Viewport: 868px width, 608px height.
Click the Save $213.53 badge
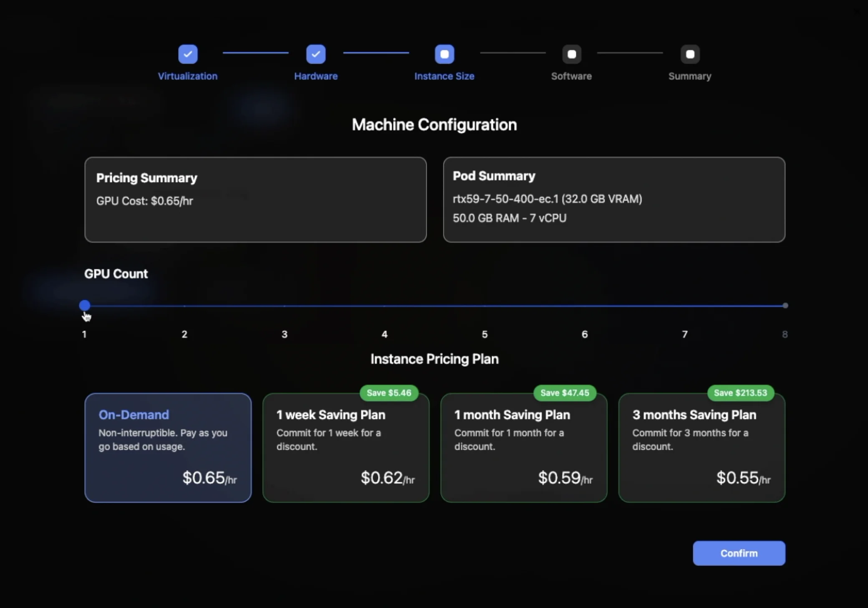(740, 393)
